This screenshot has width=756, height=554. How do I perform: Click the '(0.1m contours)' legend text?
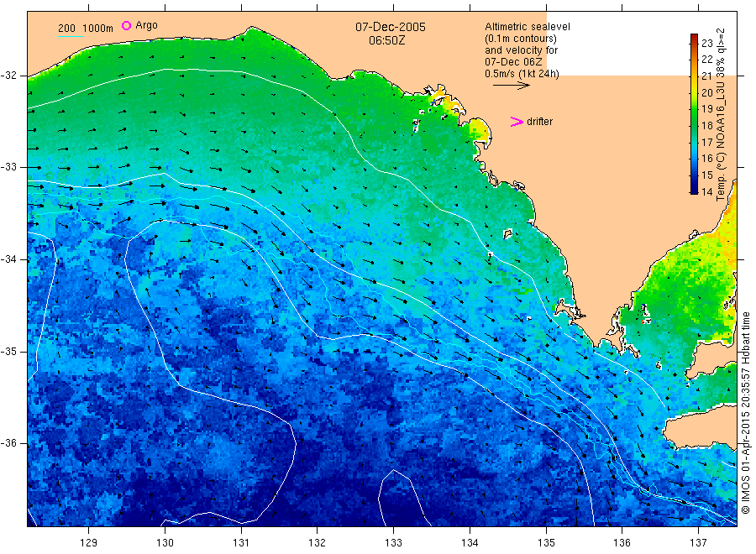pos(521,39)
